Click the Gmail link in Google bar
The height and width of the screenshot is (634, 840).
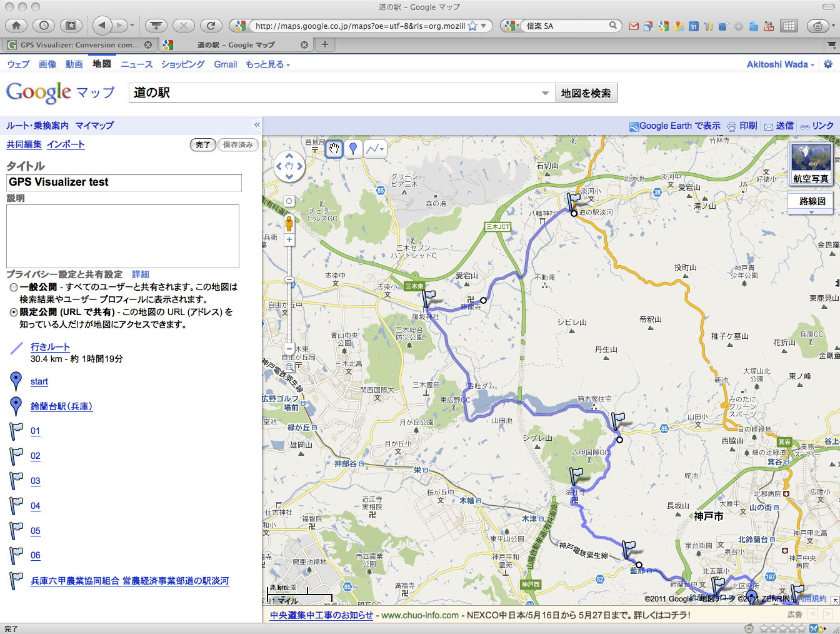click(x=226, y=64)
